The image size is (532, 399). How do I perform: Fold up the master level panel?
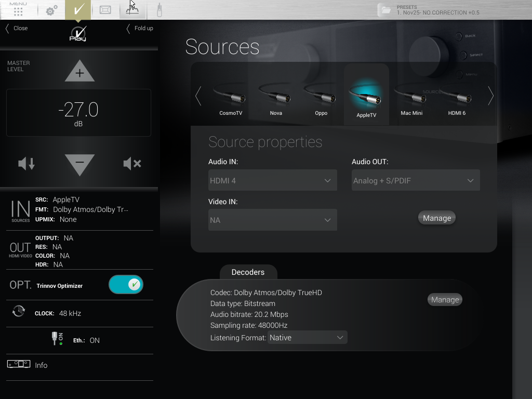point(140,28)
